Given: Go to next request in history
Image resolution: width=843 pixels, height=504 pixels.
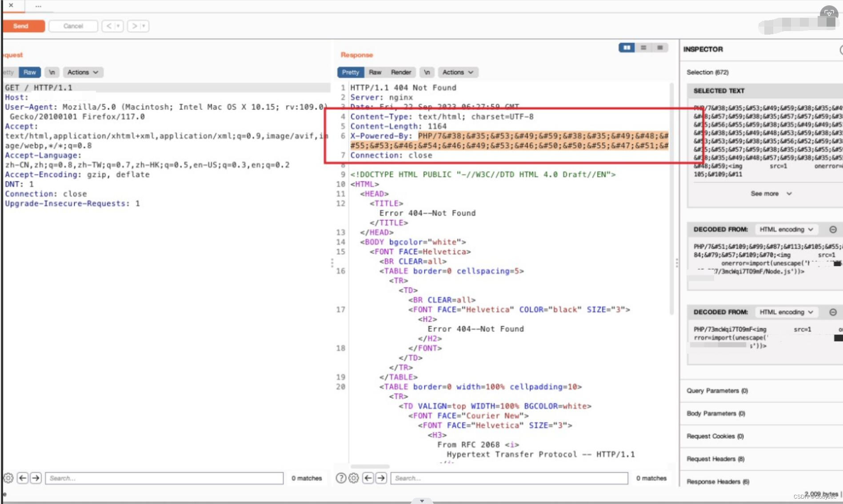Looking at the screenshot, I should (135, 26).
